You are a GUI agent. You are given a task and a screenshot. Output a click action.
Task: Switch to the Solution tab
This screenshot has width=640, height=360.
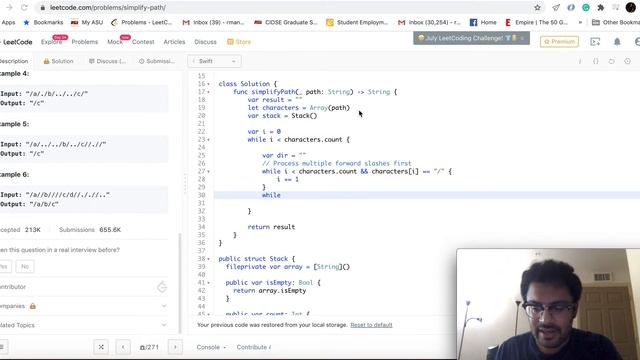pos(58,61)
